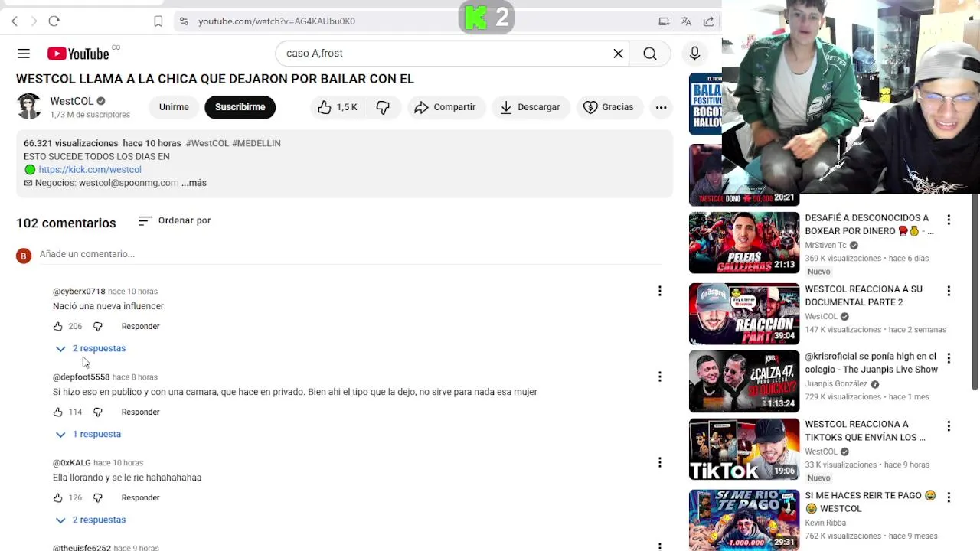Open WestCOL channel avatar

tap(29, 106)
